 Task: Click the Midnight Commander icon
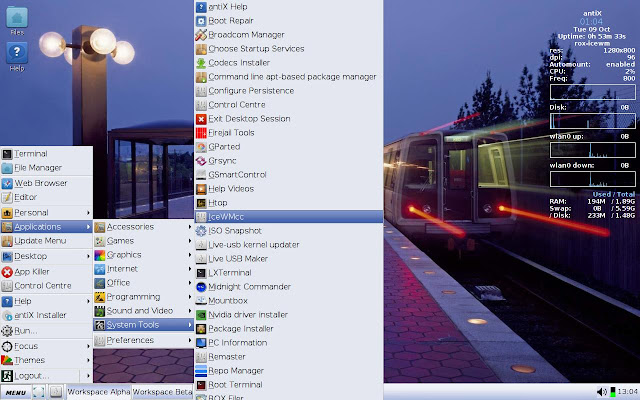201,287
